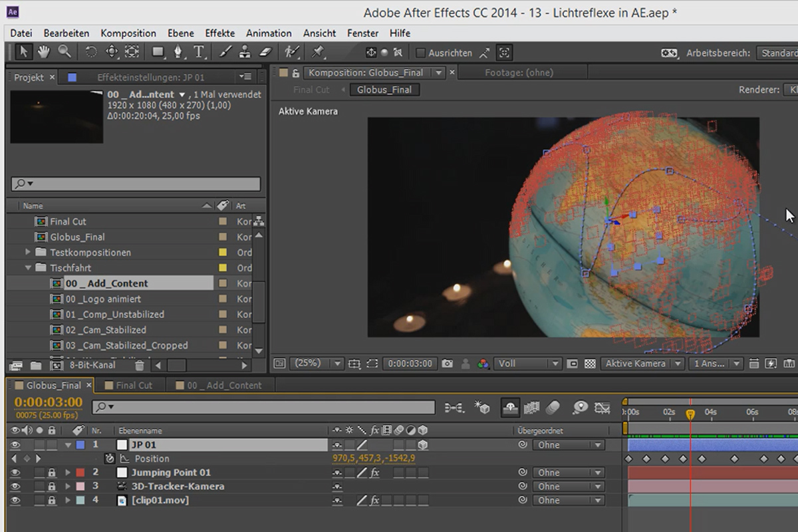Image resolution: width=798 pixels, height=532 pixels.
Task: Toggle 3D layer switch for JP 01
Action: coord(422,445)
